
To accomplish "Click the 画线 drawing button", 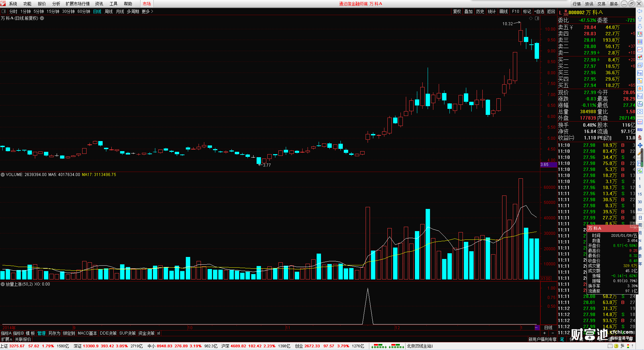I will click(503, 11).
